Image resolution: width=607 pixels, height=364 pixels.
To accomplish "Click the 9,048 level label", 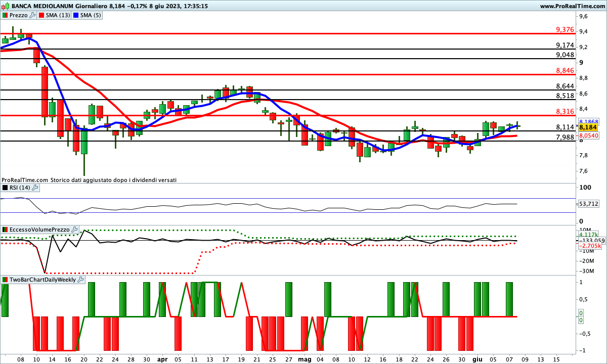I will (x=565, y=55).
